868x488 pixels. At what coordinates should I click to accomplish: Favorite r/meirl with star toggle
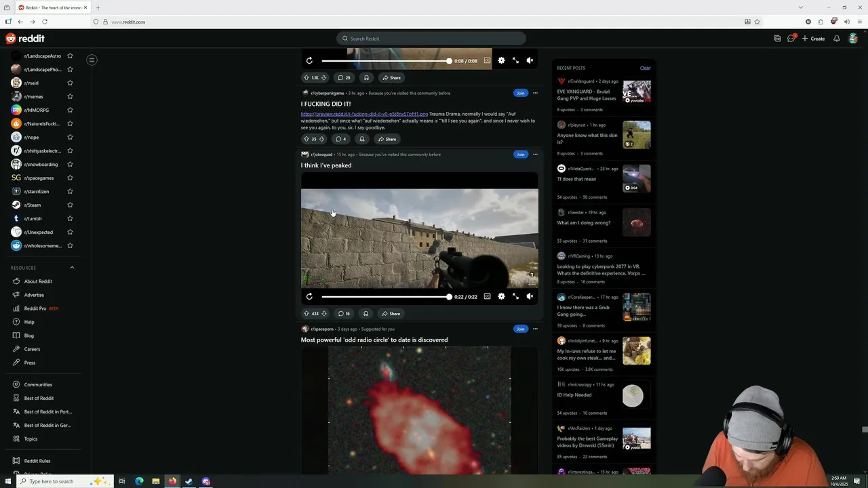tap(70, 83)
